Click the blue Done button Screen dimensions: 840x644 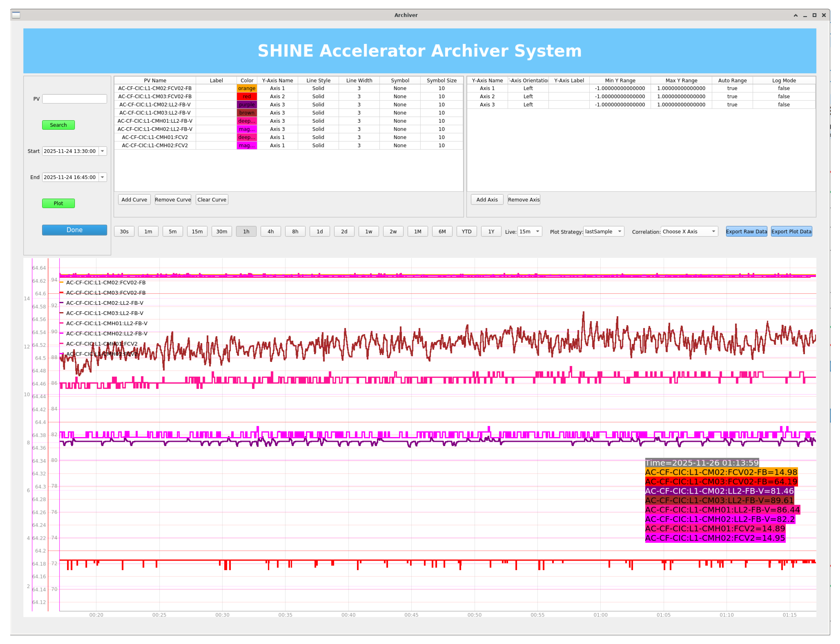click(74, 230)
